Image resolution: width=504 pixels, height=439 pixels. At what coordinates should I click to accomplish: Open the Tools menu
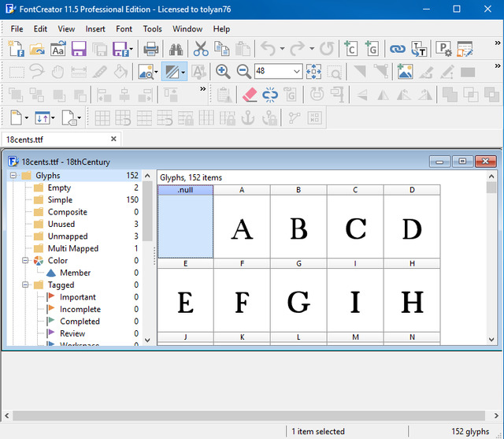[x=152, y=29]
